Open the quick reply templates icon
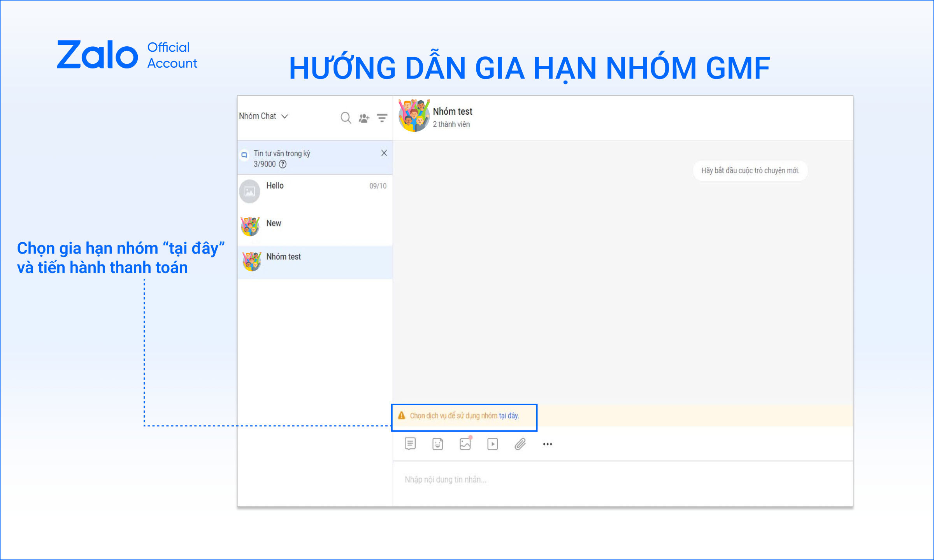The height and width of the screenshot is (560, 934). tap(410, 444)
